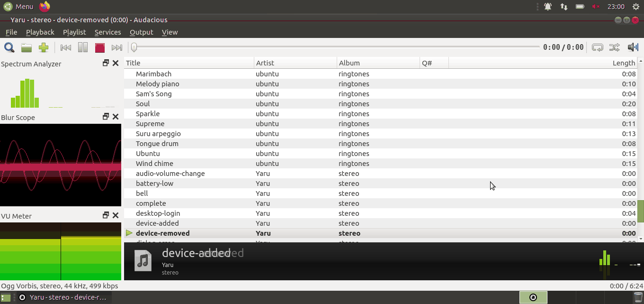
Task: Toggle the Repeat playback mode
Action: click(598, 47)
